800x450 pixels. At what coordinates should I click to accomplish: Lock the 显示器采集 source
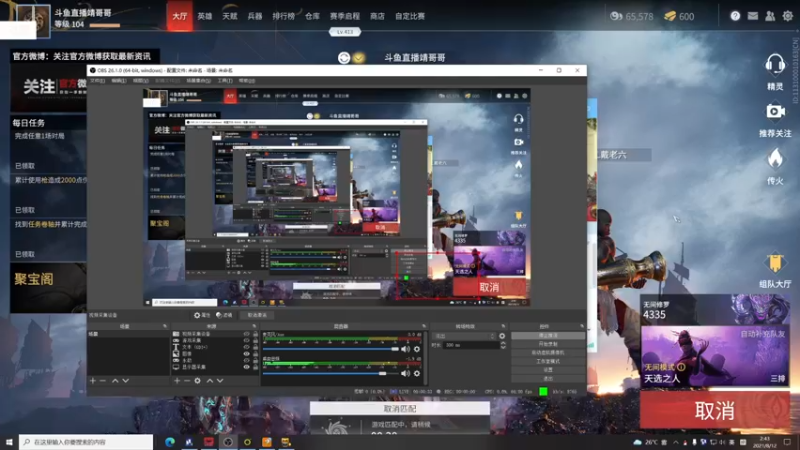[255, 367]
